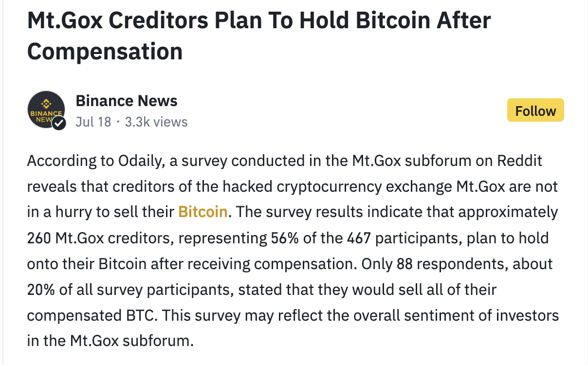Click the number 260 starting the fourth line
Screen dimensions: 588x365
pos(39,238)
